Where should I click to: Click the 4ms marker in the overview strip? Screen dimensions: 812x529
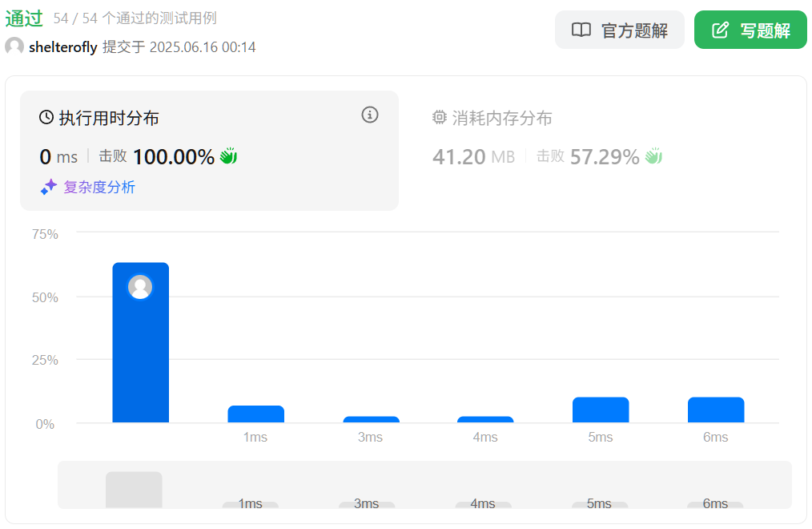(483, 504)
